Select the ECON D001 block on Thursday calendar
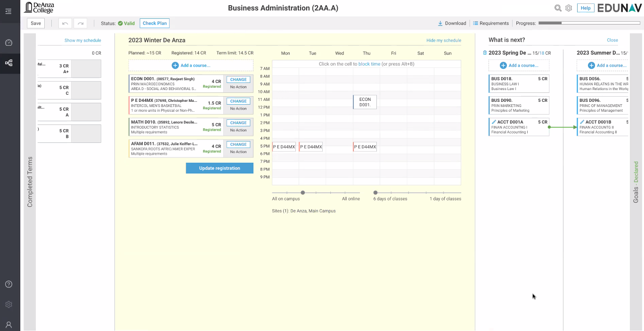 tap(365, 102)
